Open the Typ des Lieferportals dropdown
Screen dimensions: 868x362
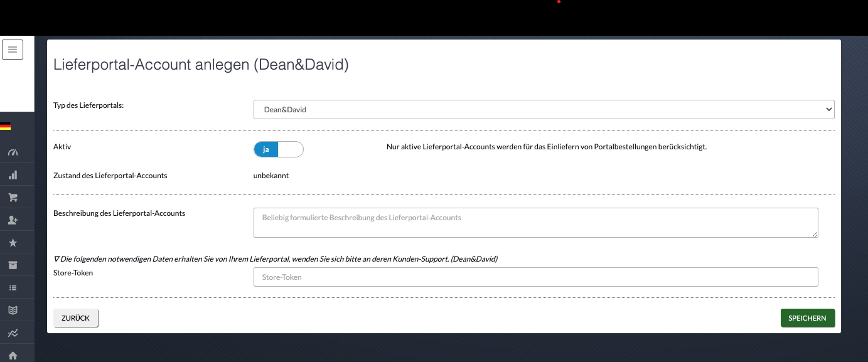coord(544,109)
